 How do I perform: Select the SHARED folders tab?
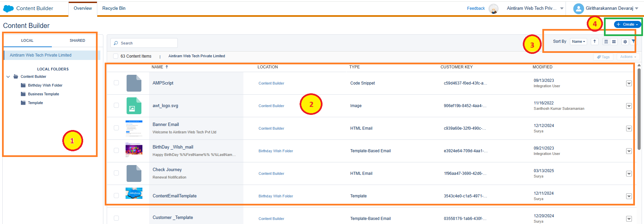[x=77, y=40]
